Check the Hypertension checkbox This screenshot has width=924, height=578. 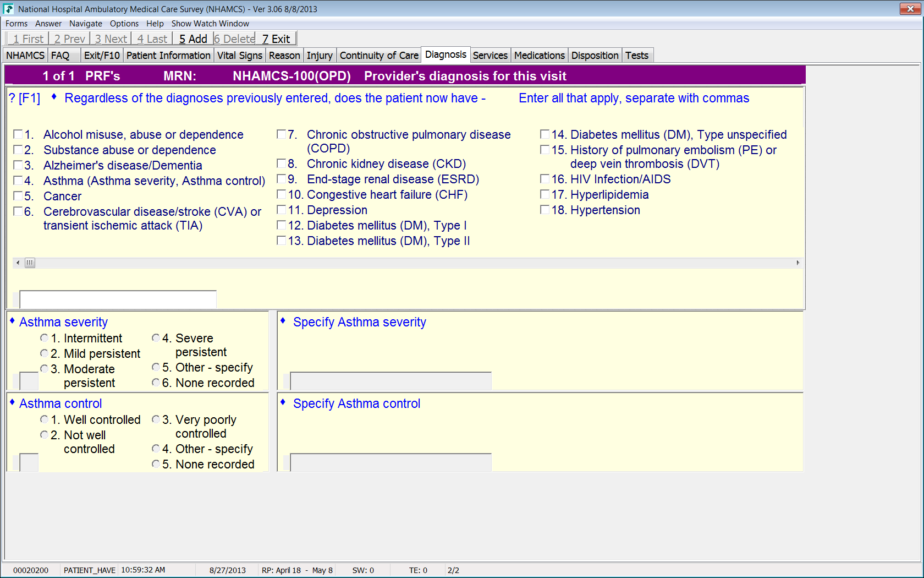pos(545,210)
